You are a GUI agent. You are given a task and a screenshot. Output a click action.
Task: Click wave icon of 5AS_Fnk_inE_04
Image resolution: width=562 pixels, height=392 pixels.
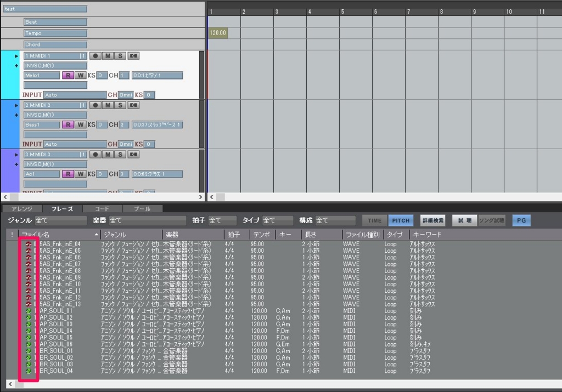(29, 244)
